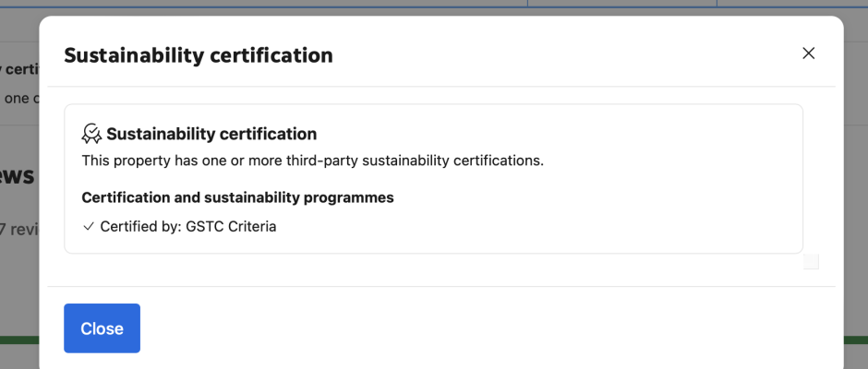Dismiss the dialog with the X icon
Viewport: 868px width, 369px height.
tap(808, 54)
